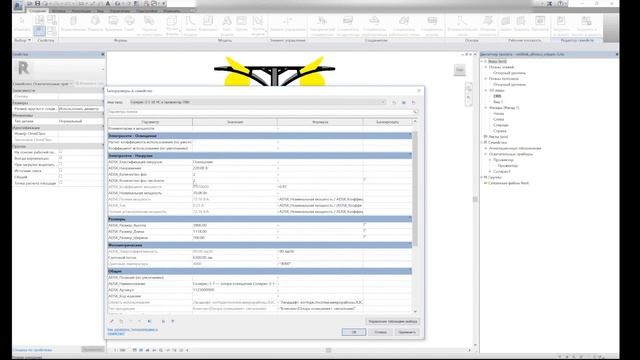Click OK in the Family Types dialog
Screen dimensions: 640x360
(x=354, y=332)
